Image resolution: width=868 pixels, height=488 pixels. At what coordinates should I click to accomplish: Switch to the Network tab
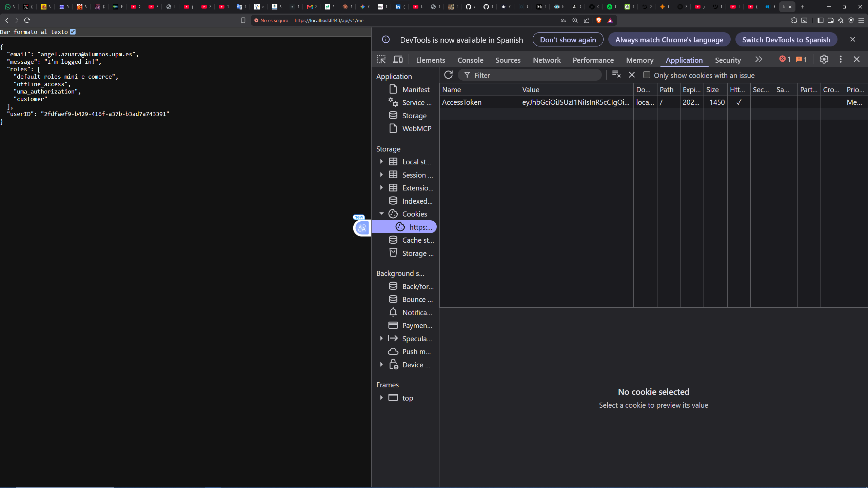coord(547,60)
